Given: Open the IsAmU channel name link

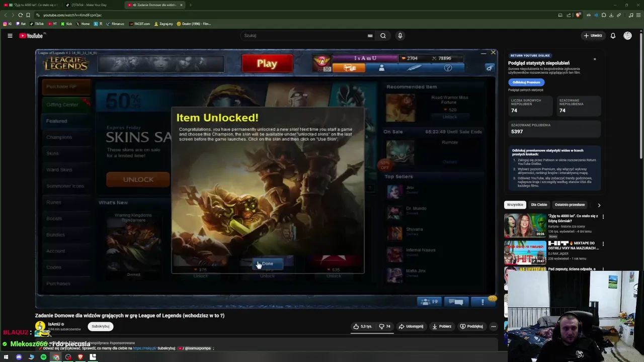Looking at the screenshot, I should (54, 324).
